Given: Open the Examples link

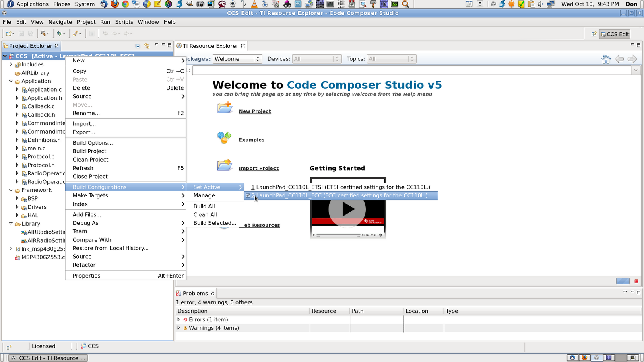Looking at the screenshot, I should 252,140.
